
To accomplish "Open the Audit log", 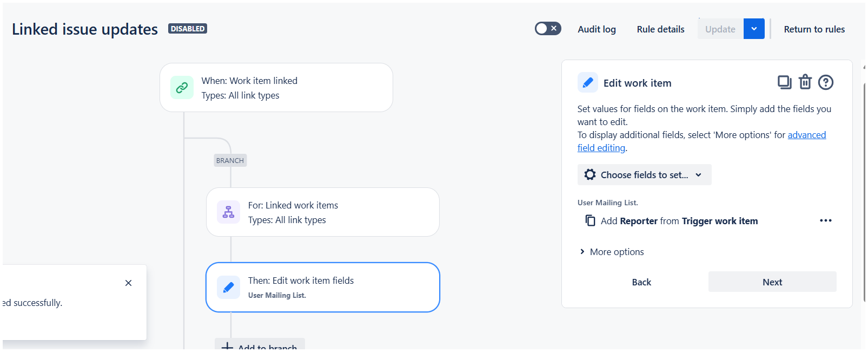I will (596, 29).
